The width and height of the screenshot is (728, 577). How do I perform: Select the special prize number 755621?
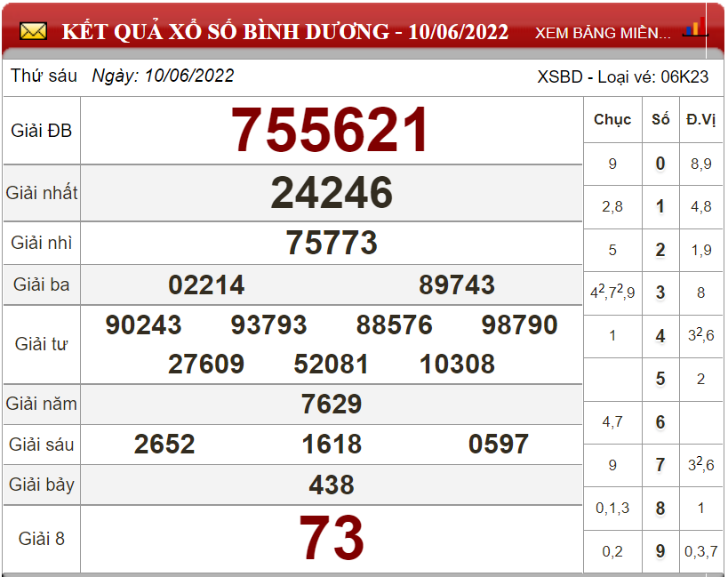point(330,130)
